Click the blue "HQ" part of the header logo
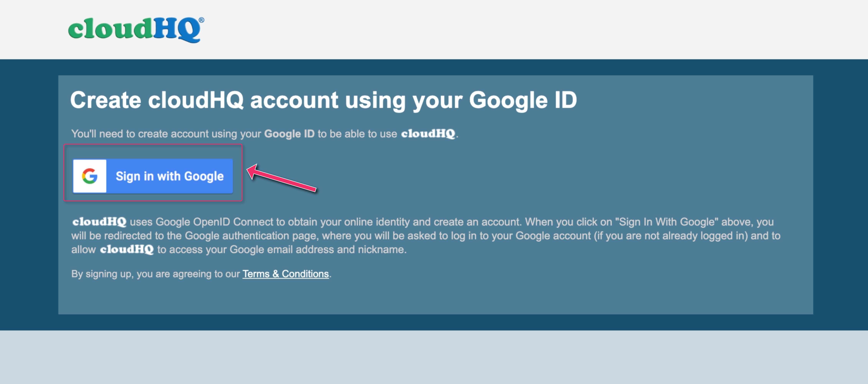This screenshot has height=384, width=868. point(177,30)
